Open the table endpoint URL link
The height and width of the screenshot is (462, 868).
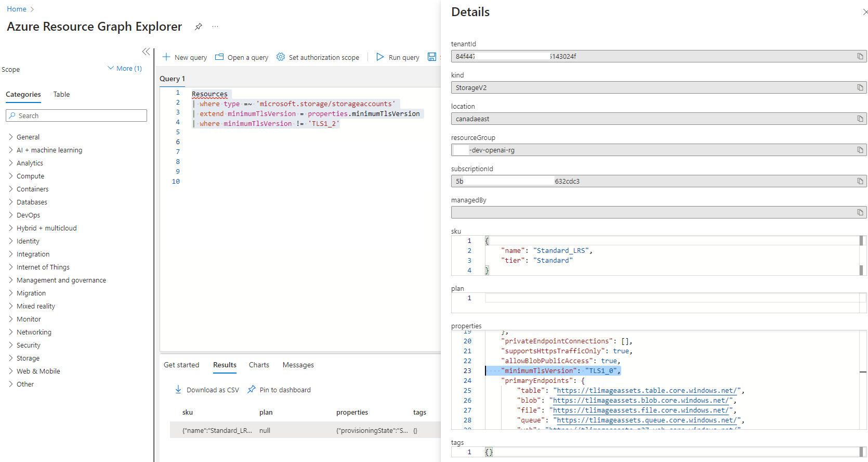(648, 390)
